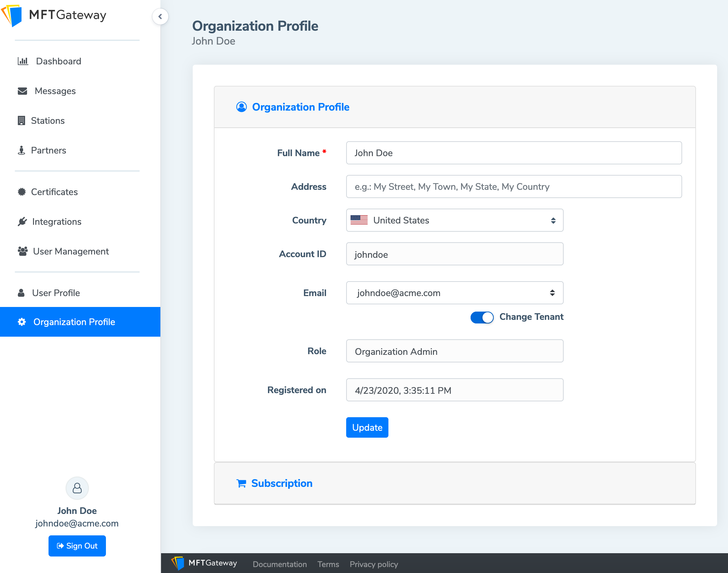Viewport: 728px width, 573px height.
Task: Click the Address input field
Action: point(514,186)
